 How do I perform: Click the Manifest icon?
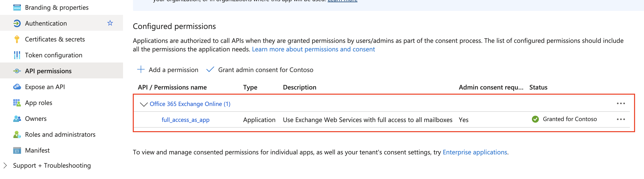click(x=17, y=151)
